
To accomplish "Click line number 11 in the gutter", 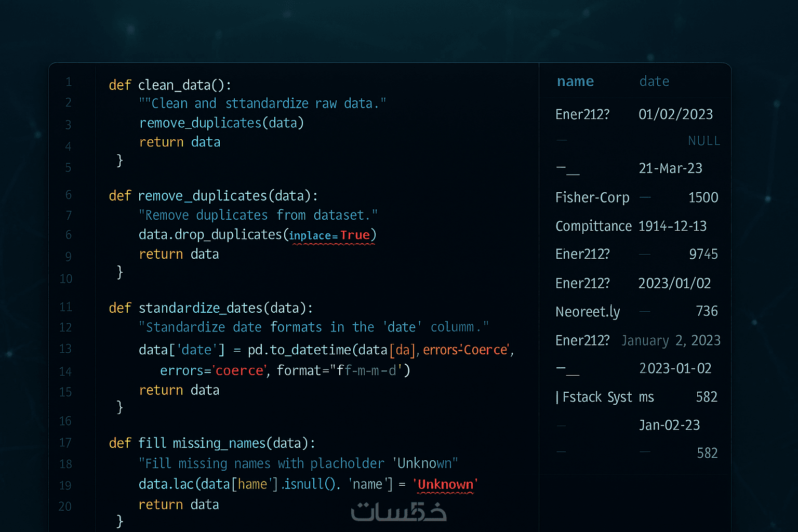I will (x=65, y=307).
